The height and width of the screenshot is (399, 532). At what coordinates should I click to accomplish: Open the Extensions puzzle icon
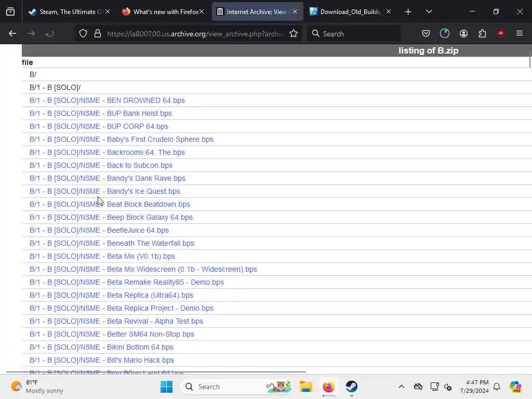(x=482, y=33)
